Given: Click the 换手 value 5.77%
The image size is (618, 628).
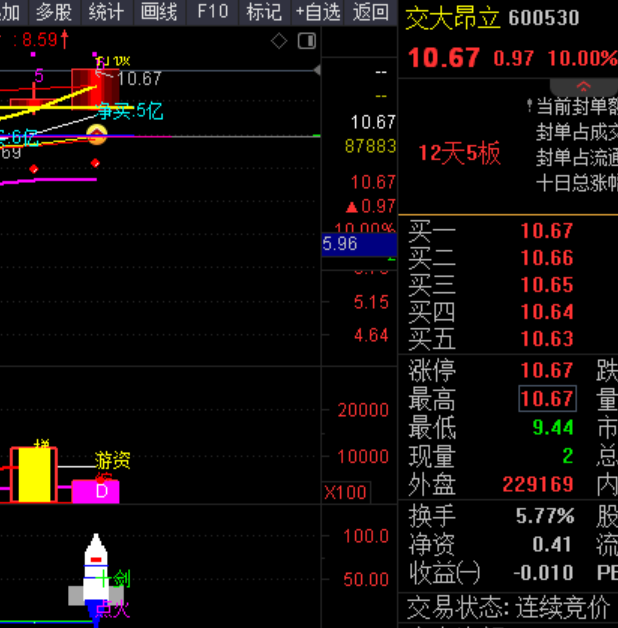Looking at the screenshot, I should point(545,516).
